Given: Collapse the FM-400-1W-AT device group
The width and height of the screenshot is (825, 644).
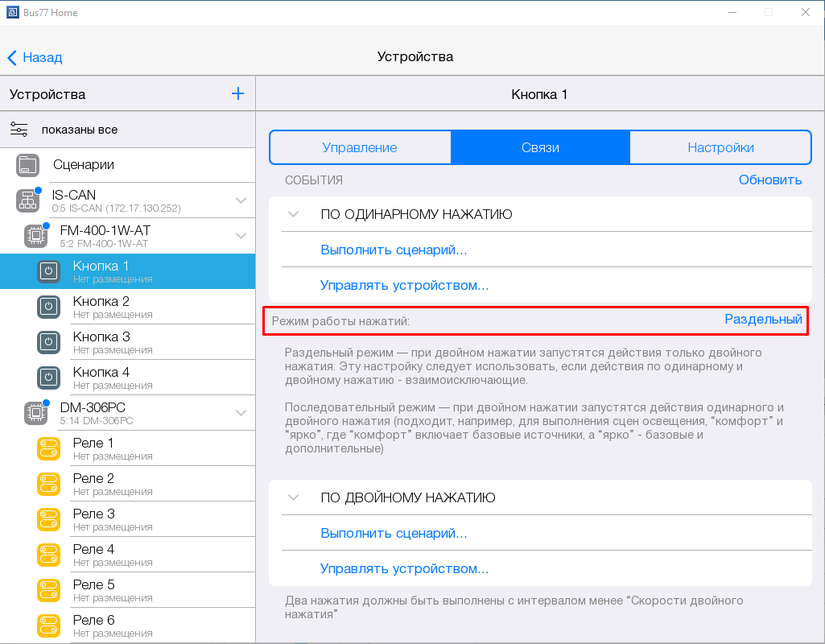Looking at the screenshot, I should point(241,236).
